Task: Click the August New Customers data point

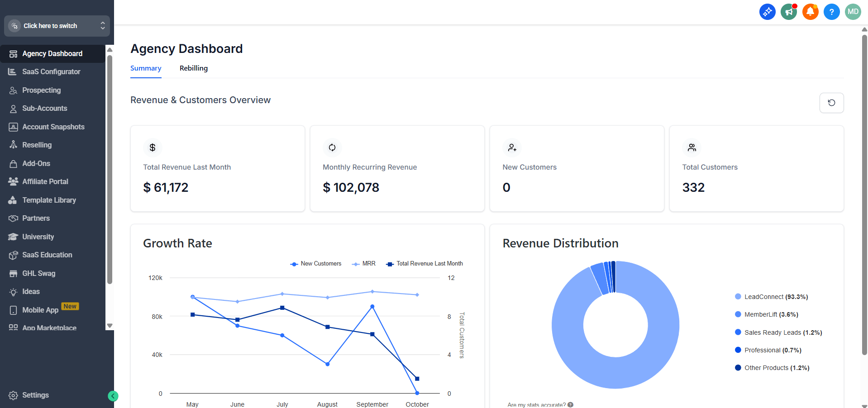Action: point(327,364)
